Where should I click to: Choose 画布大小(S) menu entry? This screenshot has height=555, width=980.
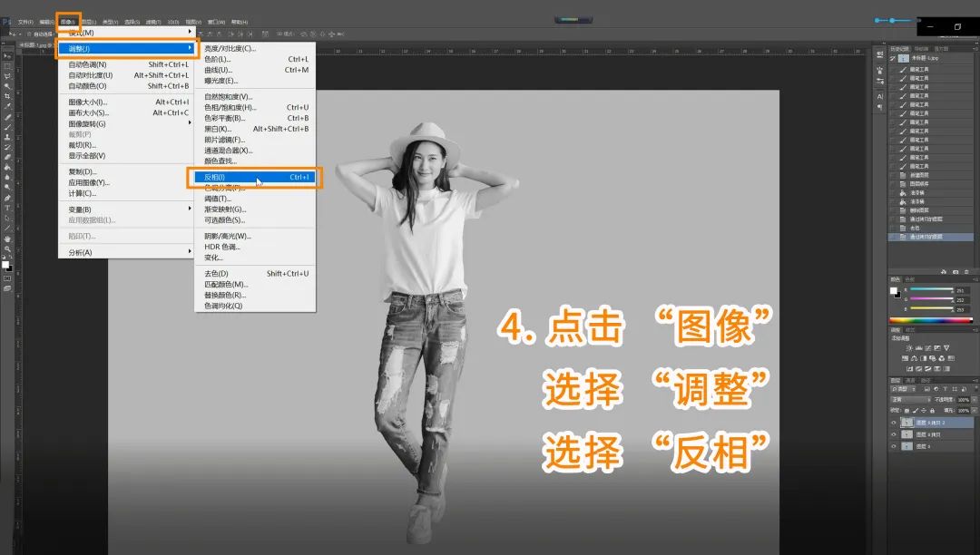(x=127, y=113)
